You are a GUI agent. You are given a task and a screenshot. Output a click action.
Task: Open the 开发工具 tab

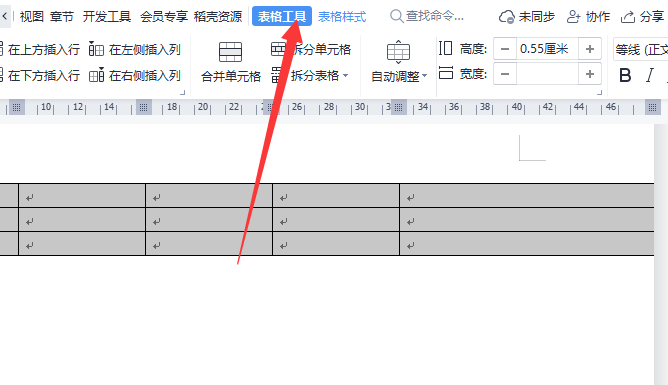point(107,17)
